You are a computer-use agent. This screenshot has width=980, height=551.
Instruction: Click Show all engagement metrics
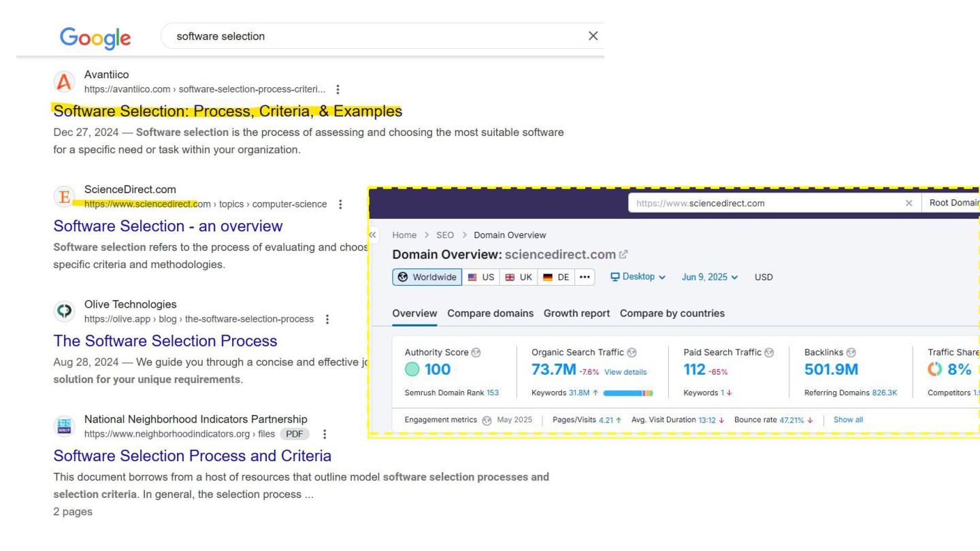coord(848,420)
